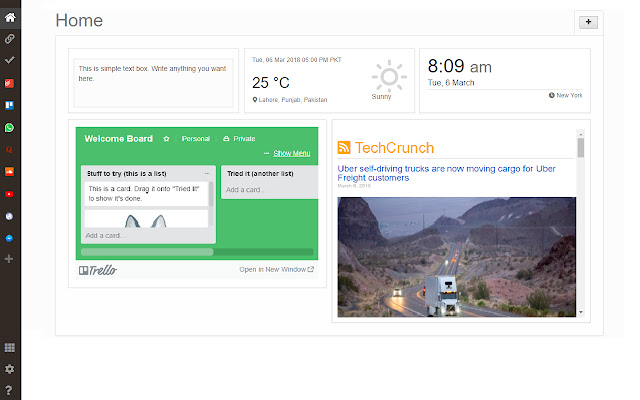Screen dimensions: 640x400
Task: Click 'Add a card' under Stuff to try
Action: [105, 236]
